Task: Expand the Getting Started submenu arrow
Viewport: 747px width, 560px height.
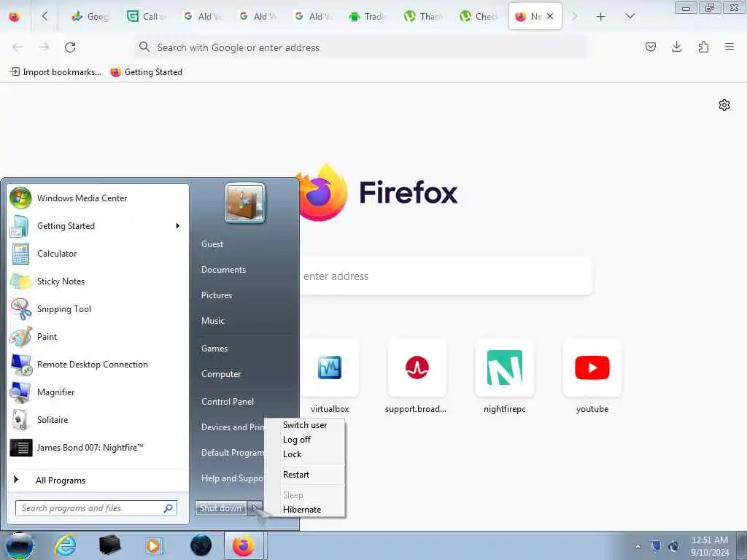Action: pos(178,226)
